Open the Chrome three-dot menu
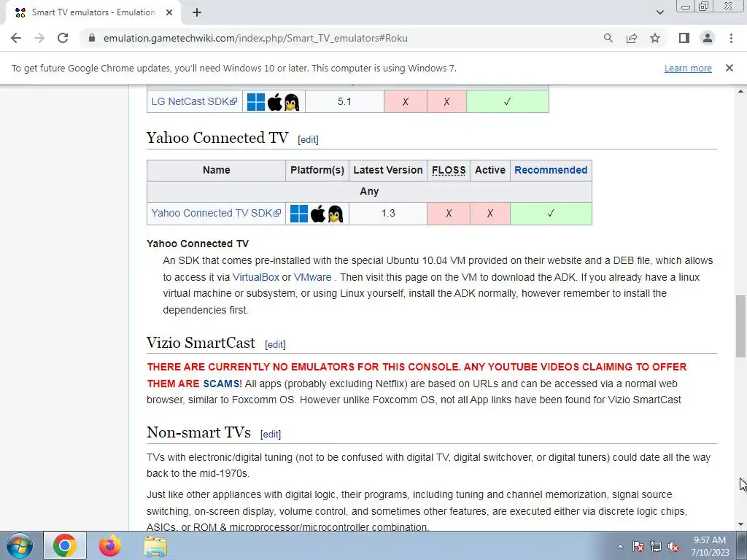747x560 pixels. 731,38
